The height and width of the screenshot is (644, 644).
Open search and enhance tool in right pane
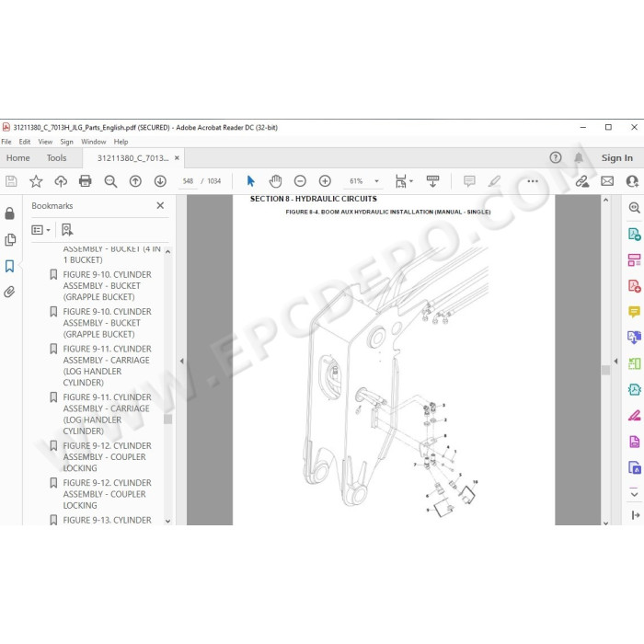[634, 207]
